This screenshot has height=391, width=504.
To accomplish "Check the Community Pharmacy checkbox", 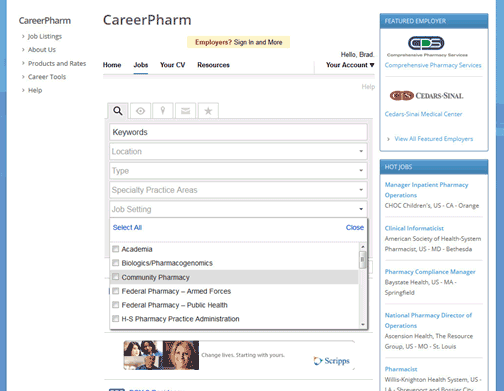I will pyautogui.click(x=116, y=277).
